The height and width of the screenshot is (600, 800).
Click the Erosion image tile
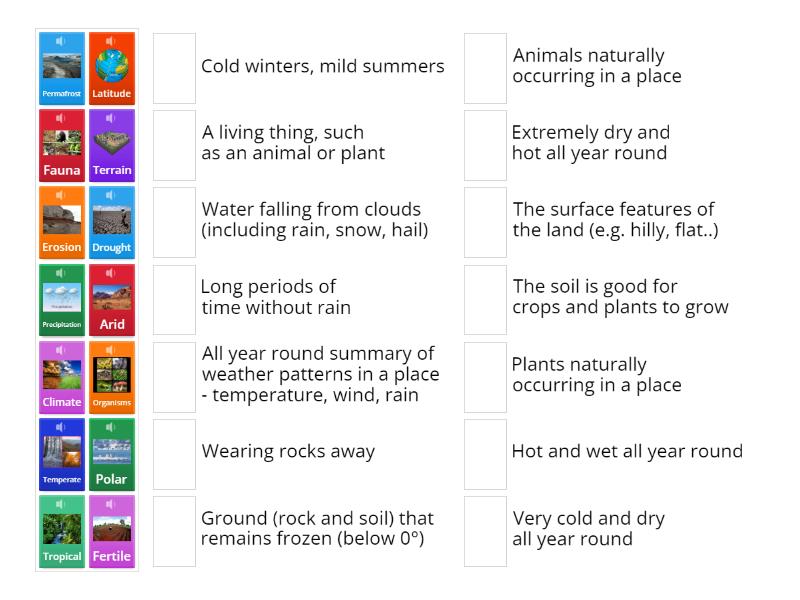click(x=61, y=221)
